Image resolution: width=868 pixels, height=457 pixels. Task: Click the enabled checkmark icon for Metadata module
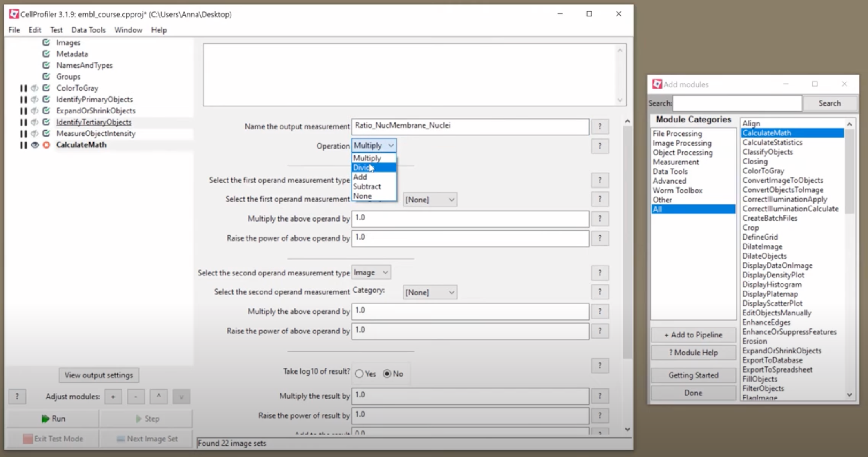(46, 54)
